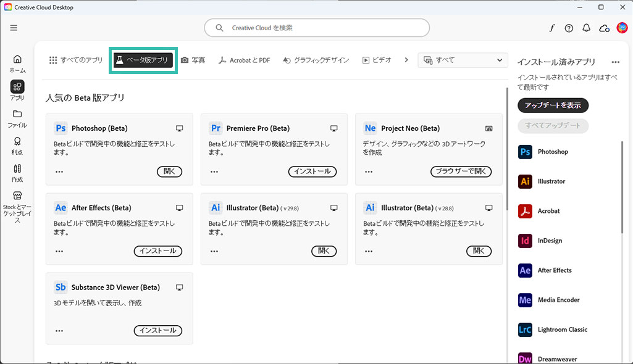Click Illustrator (Beta) v29.8 Ai icon

coord(216,207)
